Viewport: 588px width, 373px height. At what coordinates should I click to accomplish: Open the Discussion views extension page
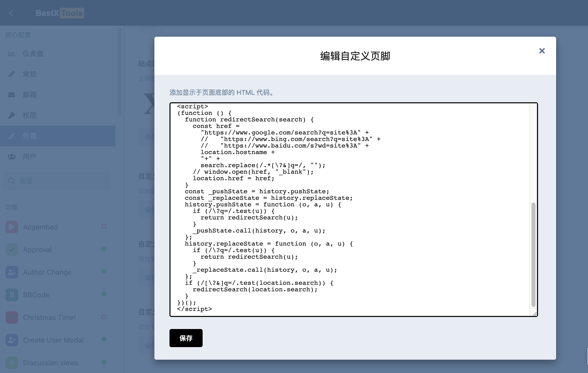point(50,363)
